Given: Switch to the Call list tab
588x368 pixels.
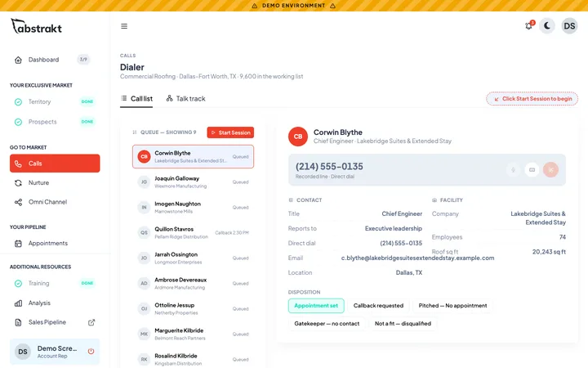Looking at the screenshot, I should click(x=136, y=99).
